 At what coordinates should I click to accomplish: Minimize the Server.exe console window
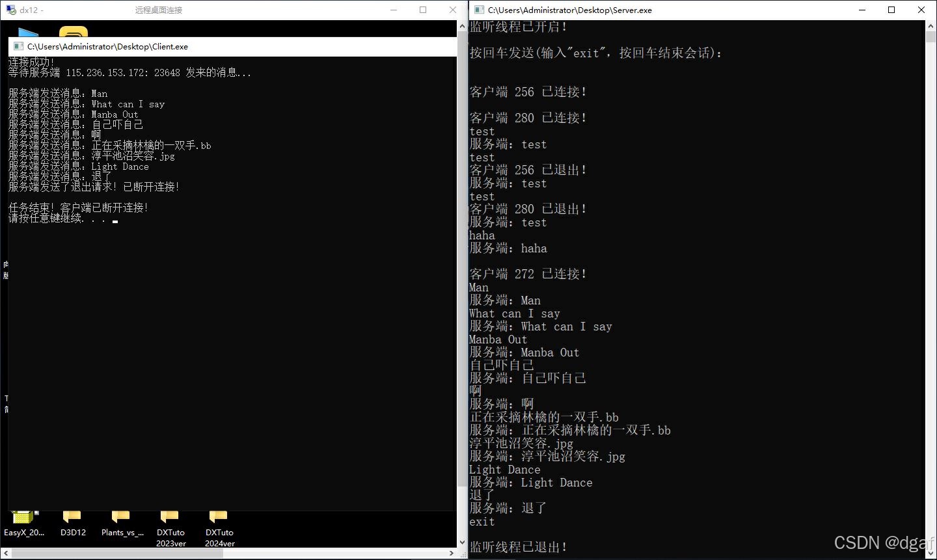pyautogui.click(x=862, y=10)
